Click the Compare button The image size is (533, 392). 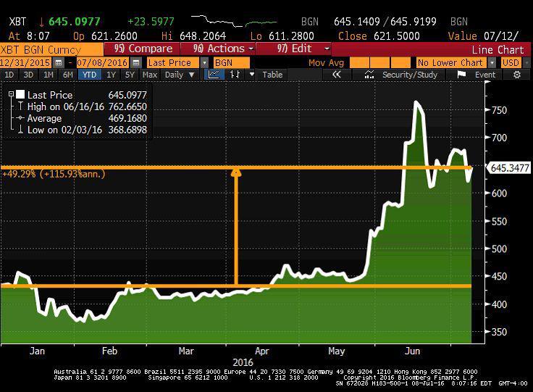[143, 49]
